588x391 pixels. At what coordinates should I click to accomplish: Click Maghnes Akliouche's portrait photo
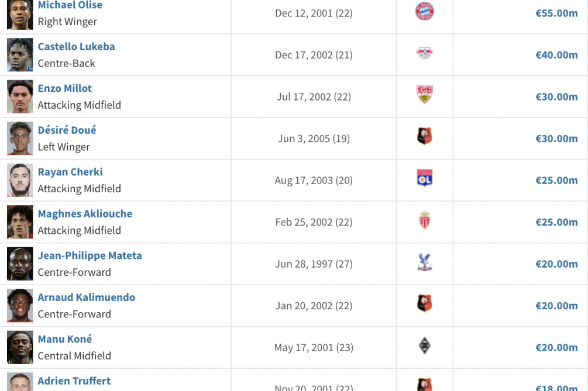click(20, 222)
